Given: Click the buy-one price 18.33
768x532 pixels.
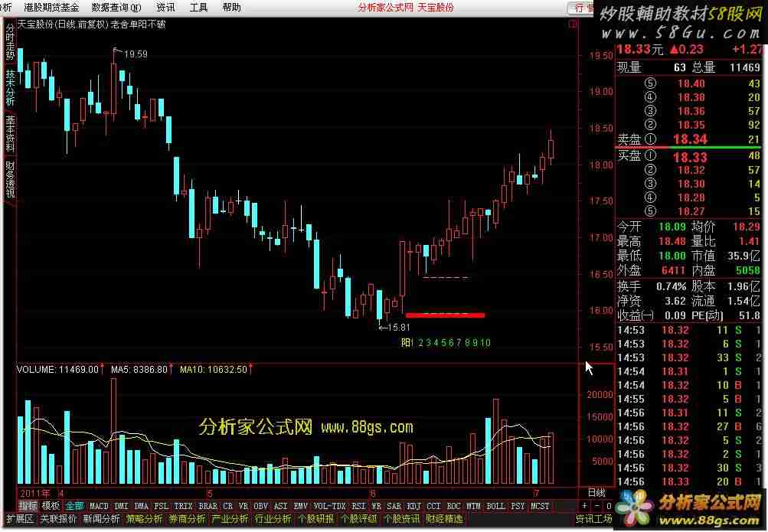Looking at the screenshot, I should point(690,157).
